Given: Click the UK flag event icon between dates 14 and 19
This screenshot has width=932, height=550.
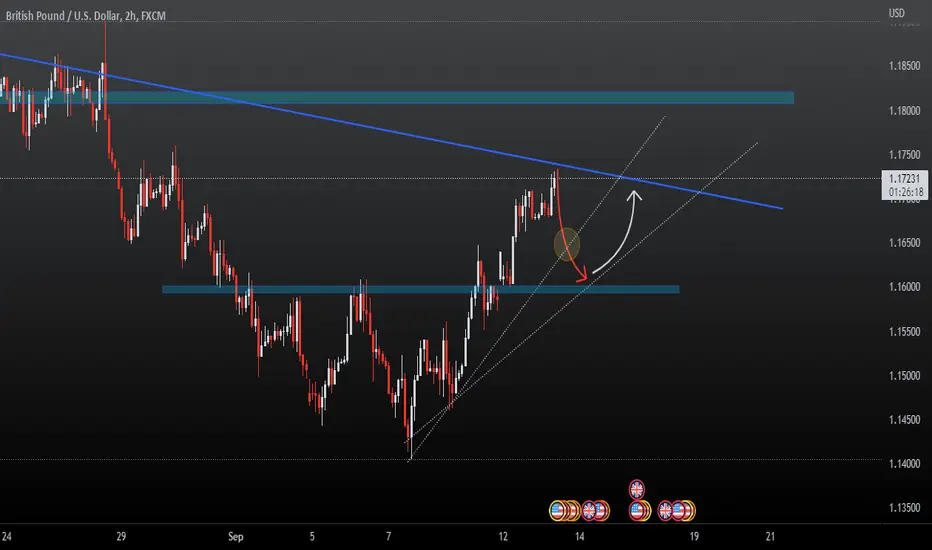Looking at the screenshot, I should (665, 510).
